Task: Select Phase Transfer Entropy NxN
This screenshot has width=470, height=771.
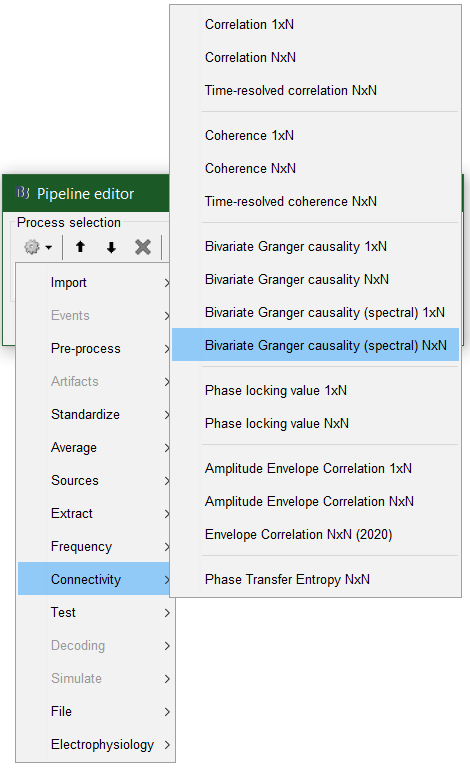Action: click(315, 579)
